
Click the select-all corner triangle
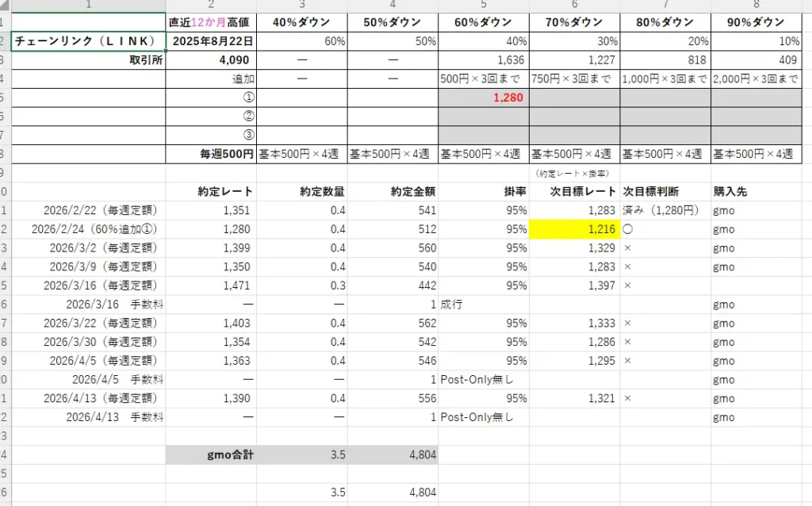point(3,6)
